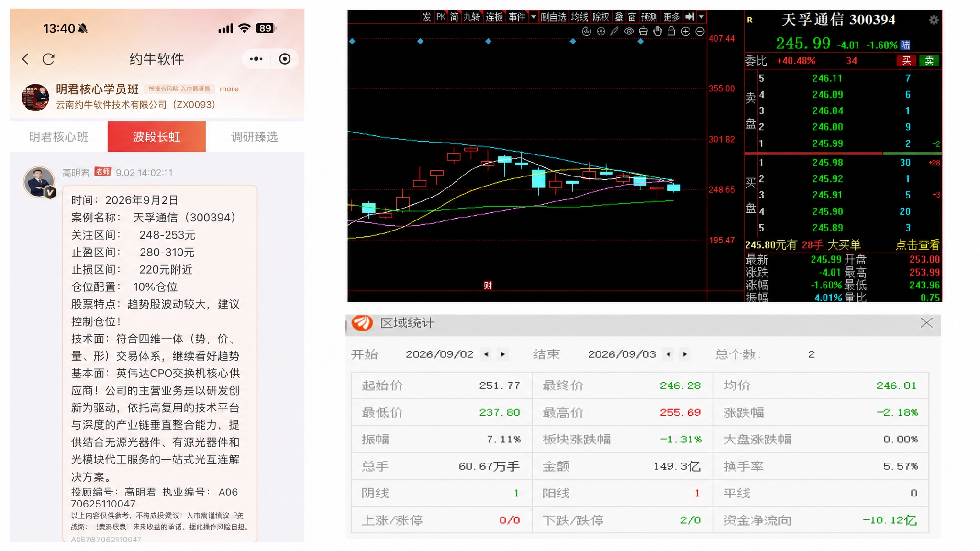Select buy level 1 price 245.98
Image resolution: width=980 pixels, height=551 pixels.
[827, 163]
